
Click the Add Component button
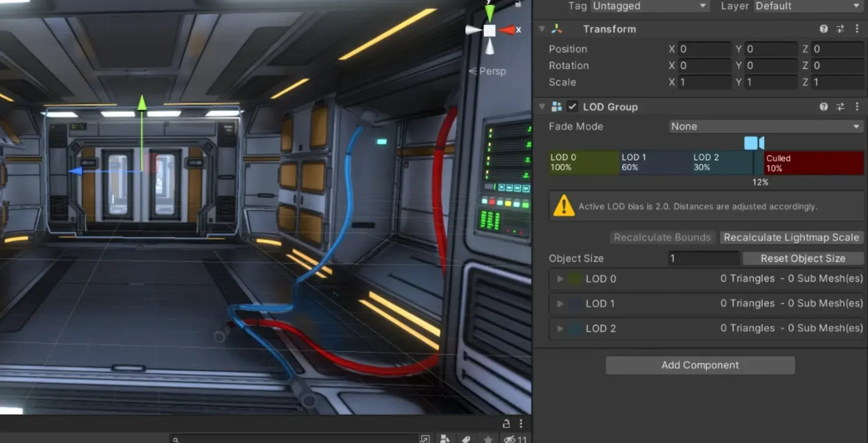pos(700,365)
